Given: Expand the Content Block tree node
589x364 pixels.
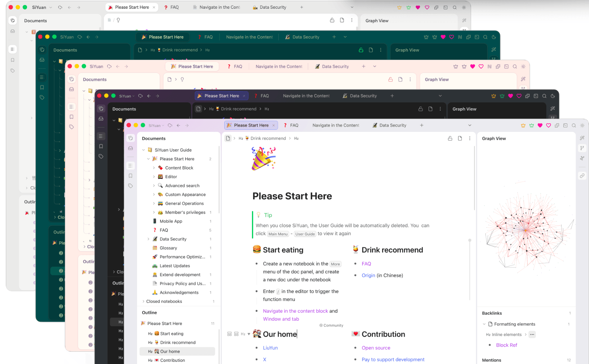Looking at the screenshot, I should (154, 168).
